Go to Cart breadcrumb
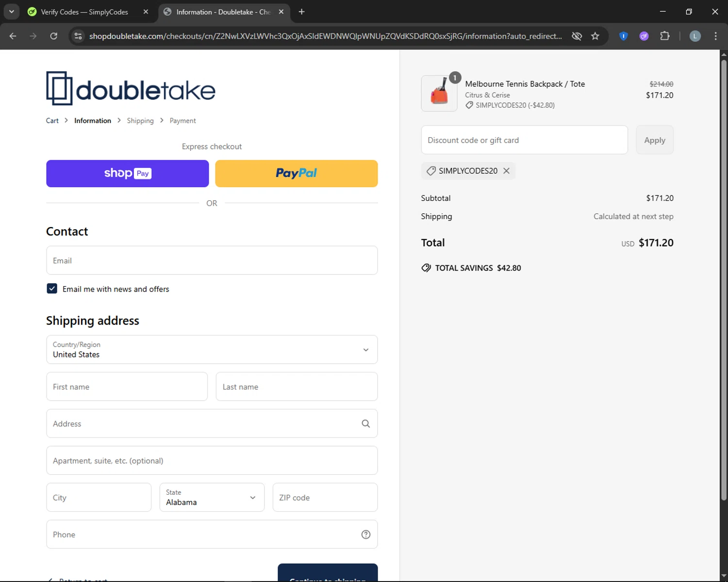 tap(52, 121)
